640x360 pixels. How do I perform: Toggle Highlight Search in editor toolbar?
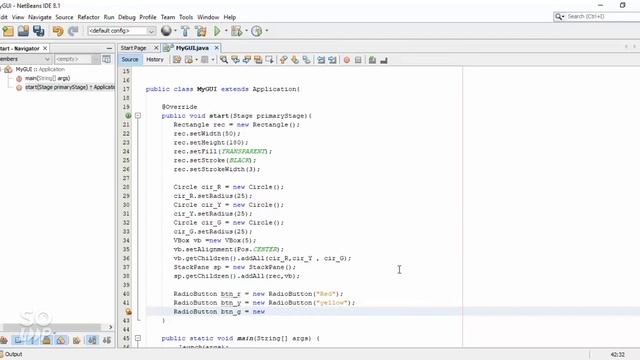coord(258,60)
